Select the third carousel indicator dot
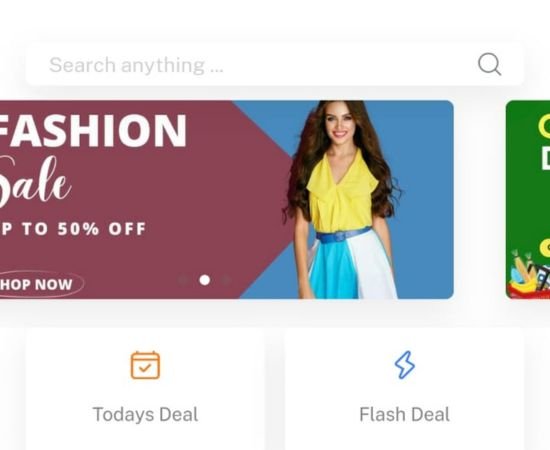 coord(227,280)
